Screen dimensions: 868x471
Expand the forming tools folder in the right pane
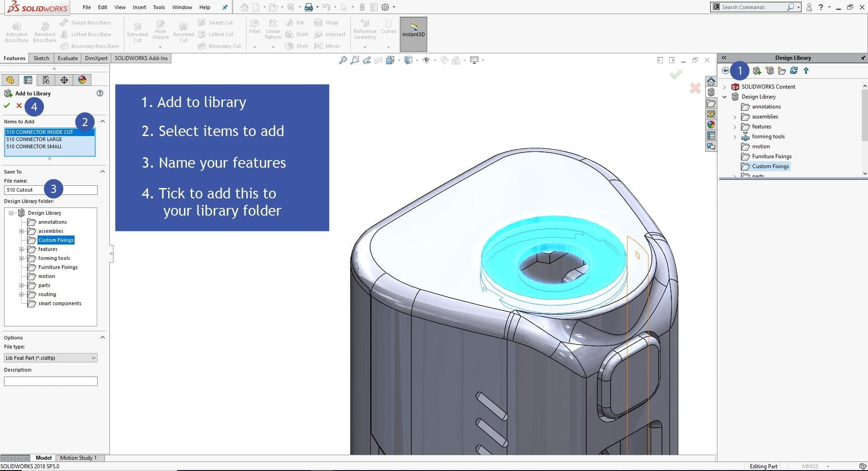[x=735, y=137]
